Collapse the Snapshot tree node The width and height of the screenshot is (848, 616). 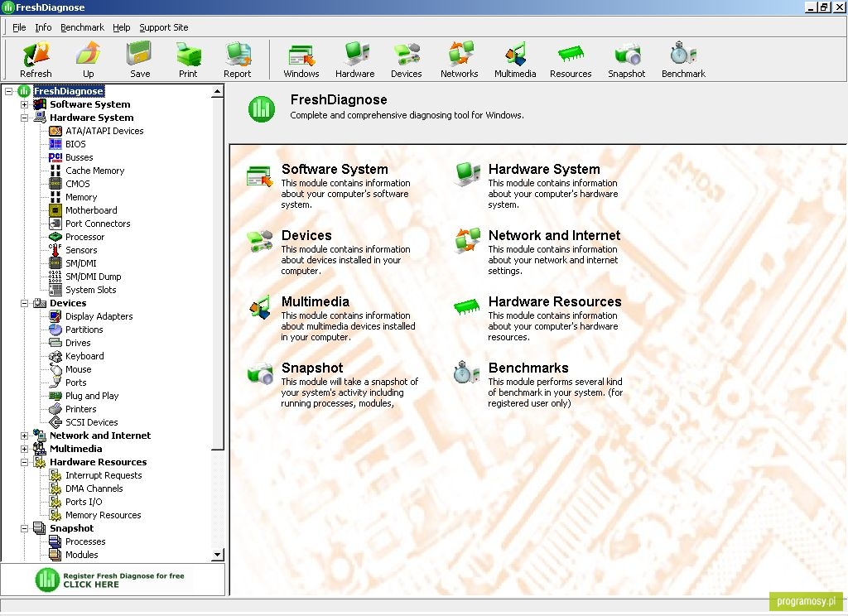(x=24, y=528)
